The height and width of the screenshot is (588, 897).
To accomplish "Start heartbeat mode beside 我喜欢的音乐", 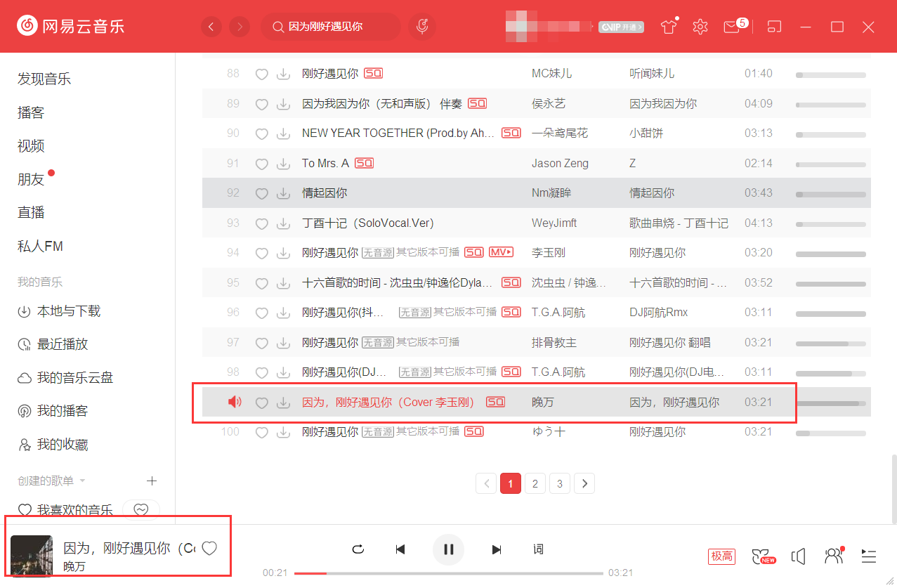I will point(141,510).
